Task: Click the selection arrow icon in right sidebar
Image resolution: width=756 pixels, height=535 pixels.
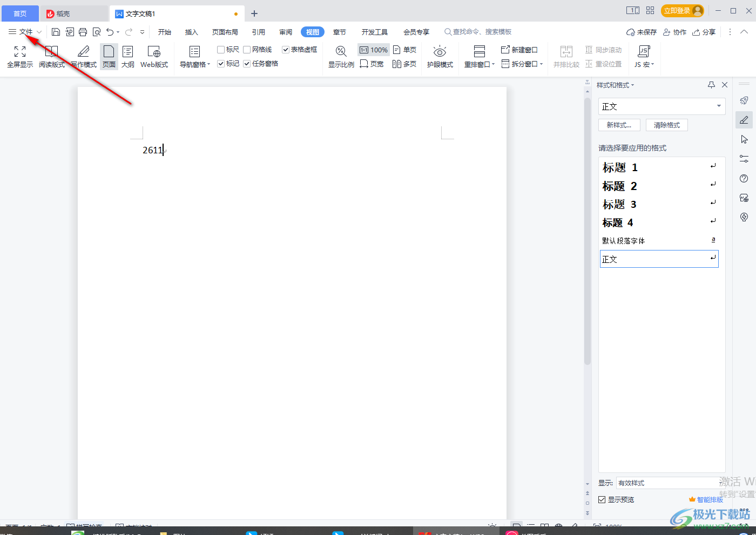Action: point(744,139)
